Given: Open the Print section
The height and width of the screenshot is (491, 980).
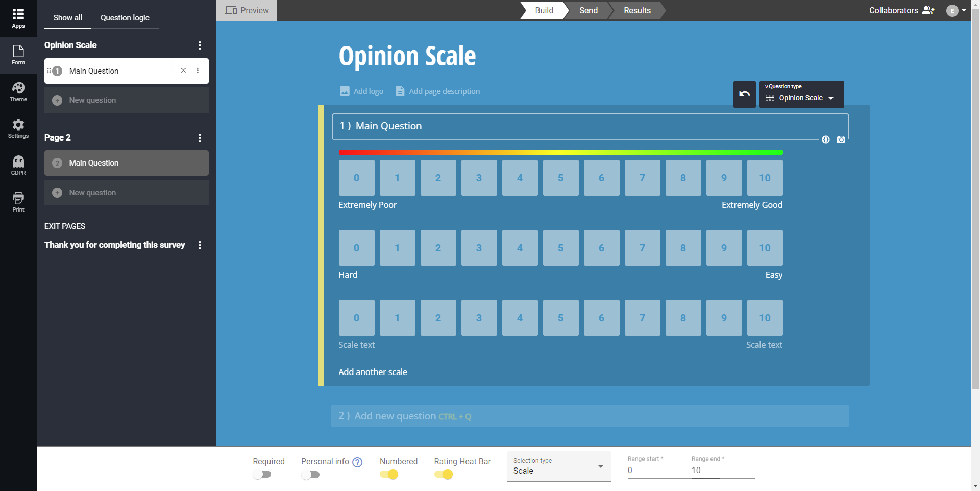Looking at the screenshot, I should coord(18,202).
